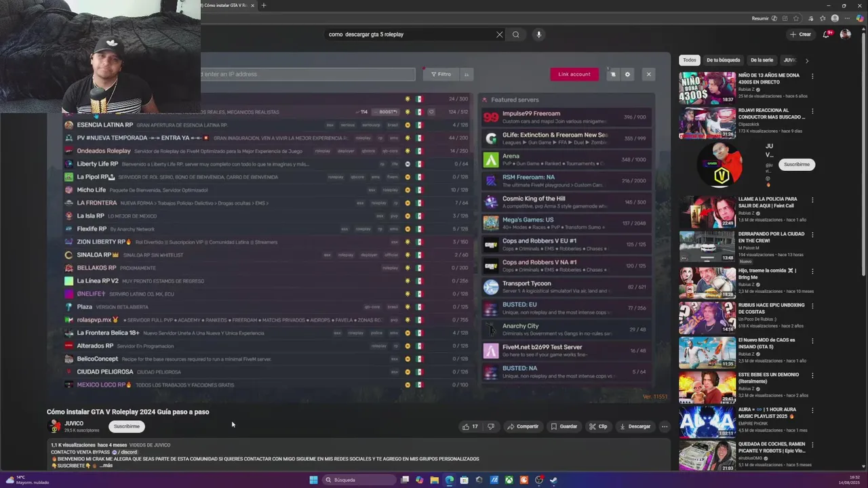Click Suscribirme on the sidebar channel card
The width and height of the screenshot is (868, 488).
(797, 164)
